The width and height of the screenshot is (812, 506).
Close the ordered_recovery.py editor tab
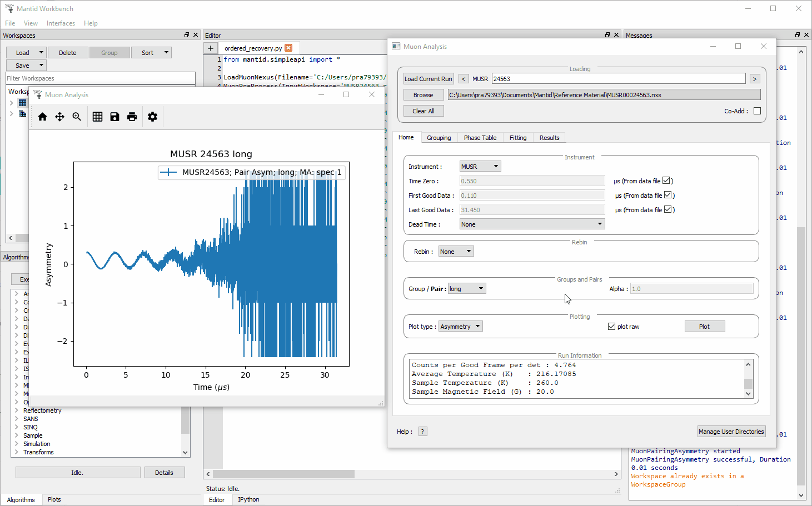tap(288, 48)
